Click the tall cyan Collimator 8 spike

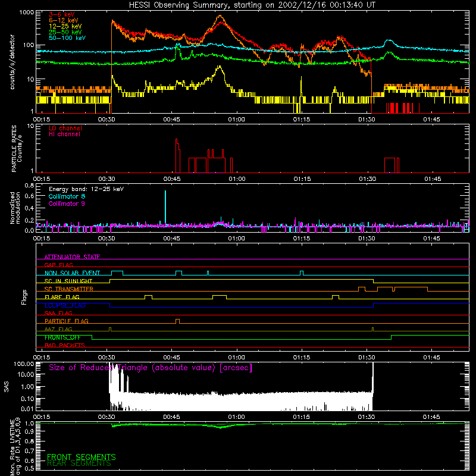pyautogui.click(x=165, y=206)
